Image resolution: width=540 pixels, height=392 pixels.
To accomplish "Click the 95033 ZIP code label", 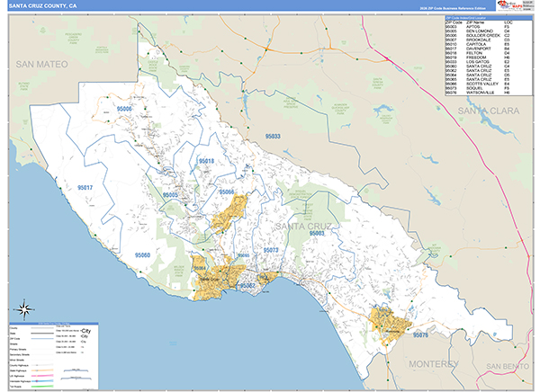I will click(x=273, y=136).
